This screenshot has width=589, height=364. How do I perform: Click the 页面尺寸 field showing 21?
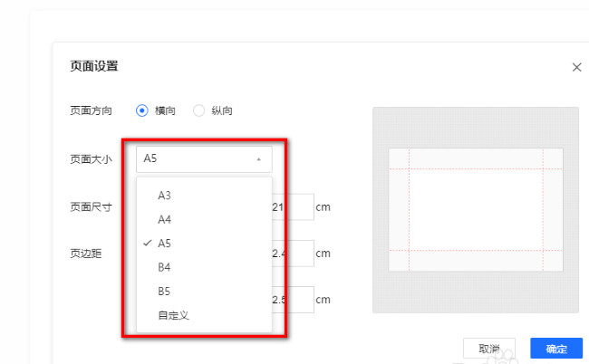tap(292, 206)
